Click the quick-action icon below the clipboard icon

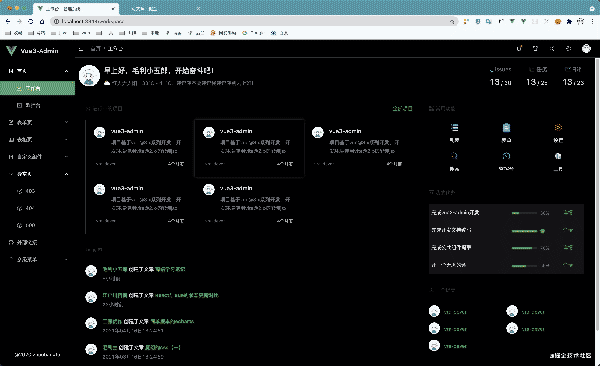point(506,156)
